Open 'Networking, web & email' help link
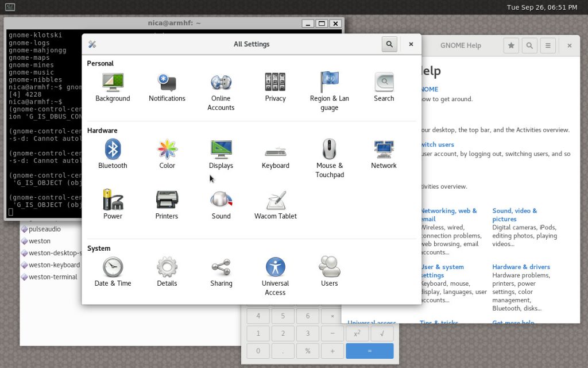The width and height of the screenshot is (588, 368). (x=448, y=215)
